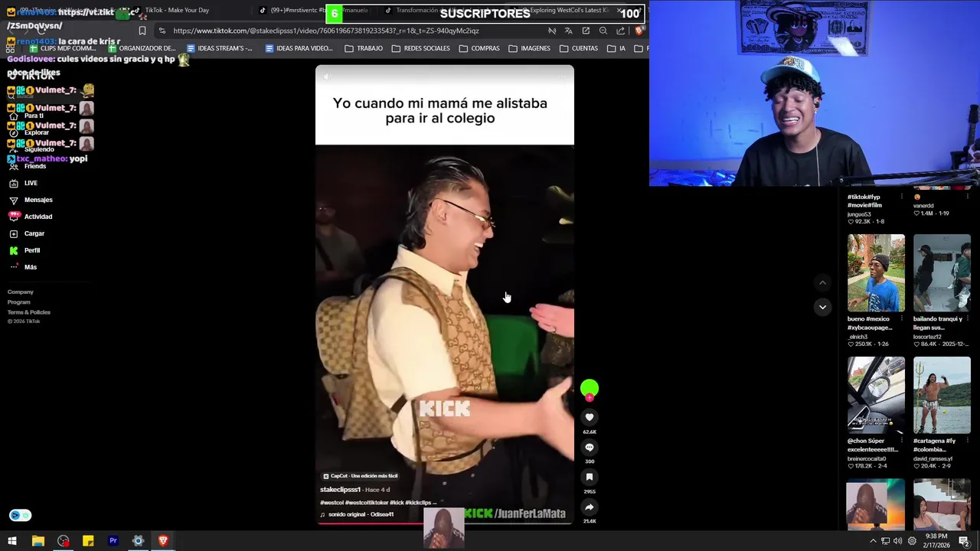
Task: Click Terms & Policies footer link
Action: point(29,312)
